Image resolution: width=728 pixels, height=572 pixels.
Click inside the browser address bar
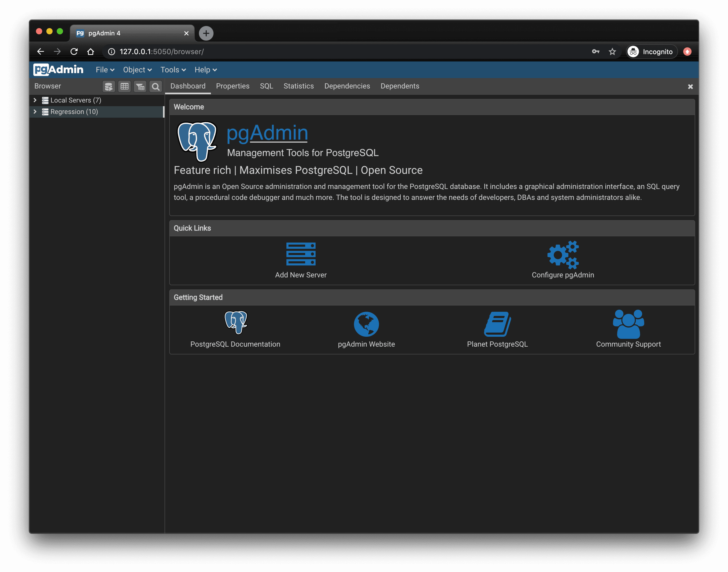(x=234, y=52)
